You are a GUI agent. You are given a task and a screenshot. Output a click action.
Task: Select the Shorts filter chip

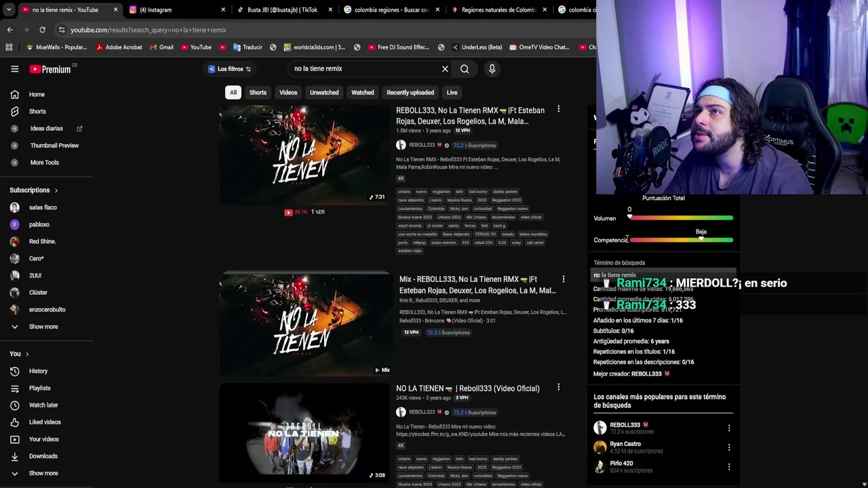pos(258,92)
